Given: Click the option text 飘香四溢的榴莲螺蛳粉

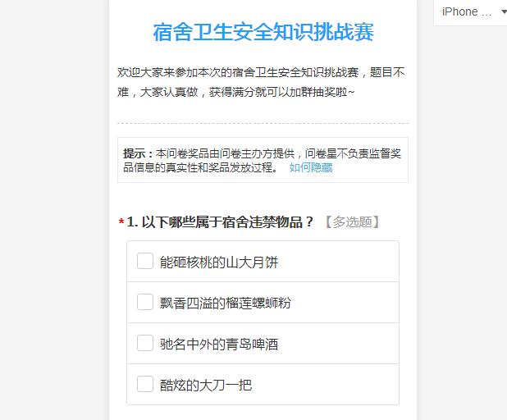Looking at the screenshot, I should point(226,304).
